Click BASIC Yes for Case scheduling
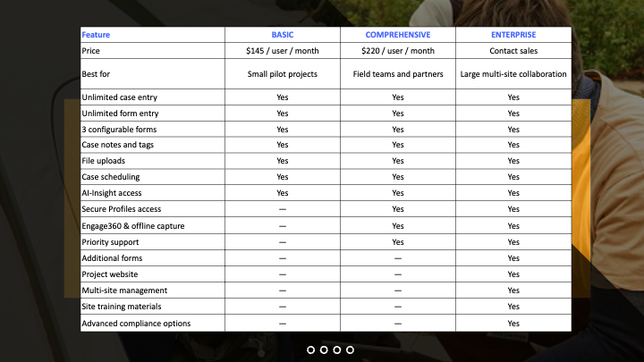 (283, 177)
